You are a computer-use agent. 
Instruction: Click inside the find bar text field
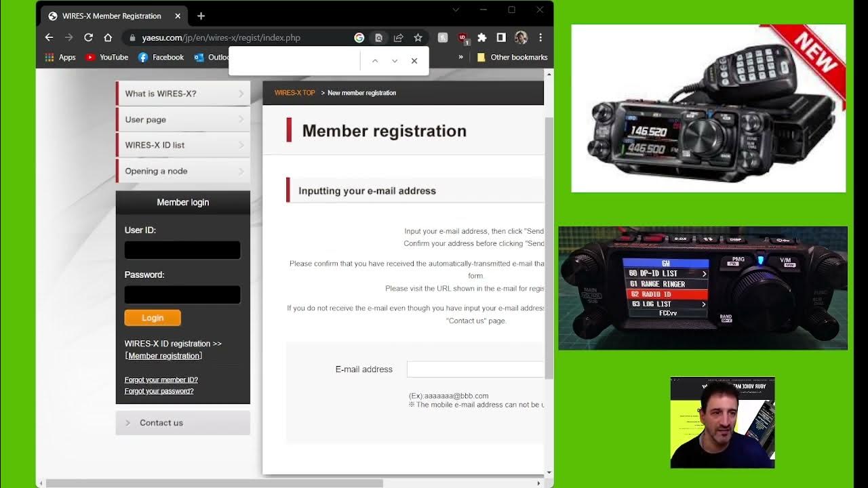pyautogui.click(x=296, y=61)
